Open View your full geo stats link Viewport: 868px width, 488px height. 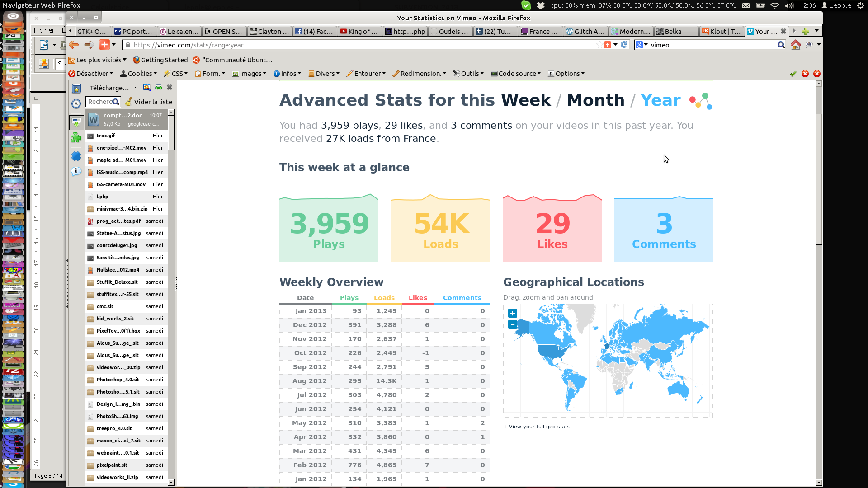(536, 427)
